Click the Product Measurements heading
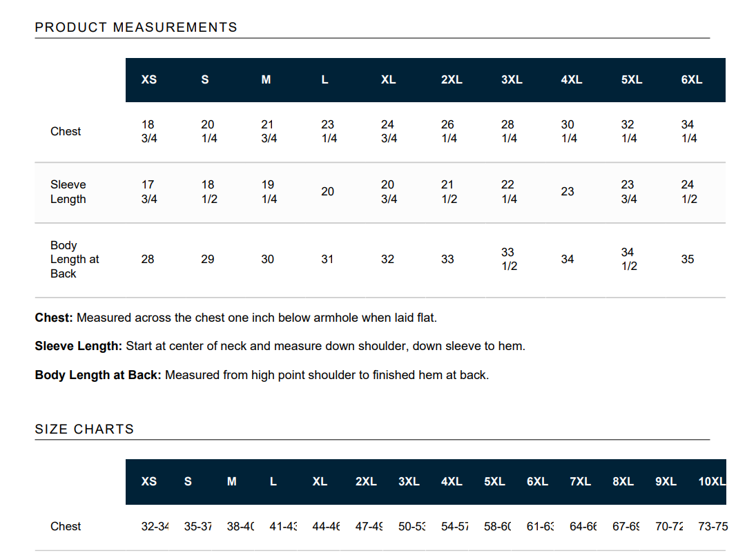Viewport: 756px width, 560px height. (136, 28)
